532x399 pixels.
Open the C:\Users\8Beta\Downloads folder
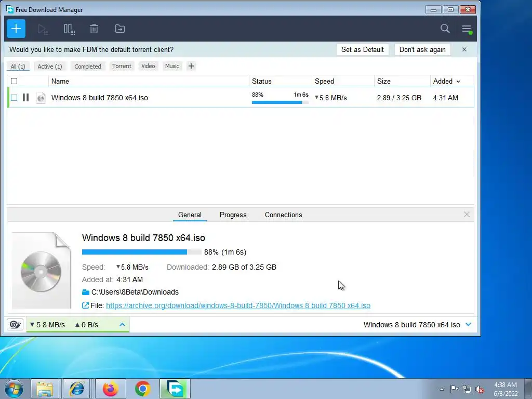coord(135,292)
